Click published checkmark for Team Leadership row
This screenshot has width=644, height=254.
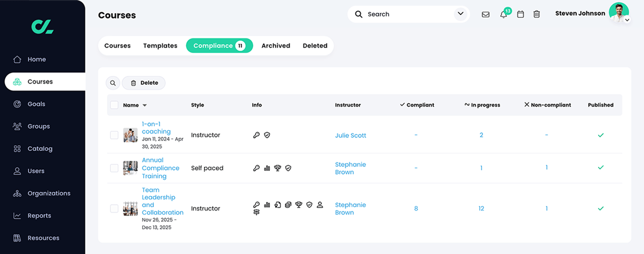pyautogui.click(x=601, y=208)
